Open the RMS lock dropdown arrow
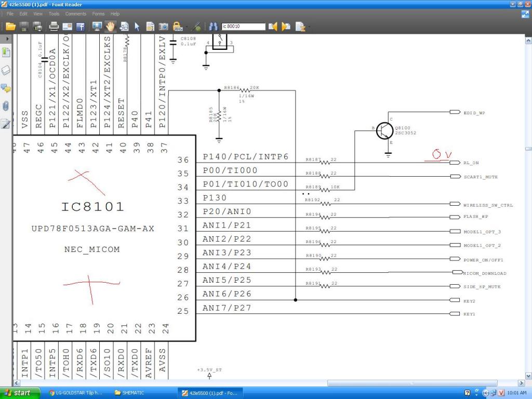Screen dimensions: 532x399 pyautogui.click(x=185, y=27)
